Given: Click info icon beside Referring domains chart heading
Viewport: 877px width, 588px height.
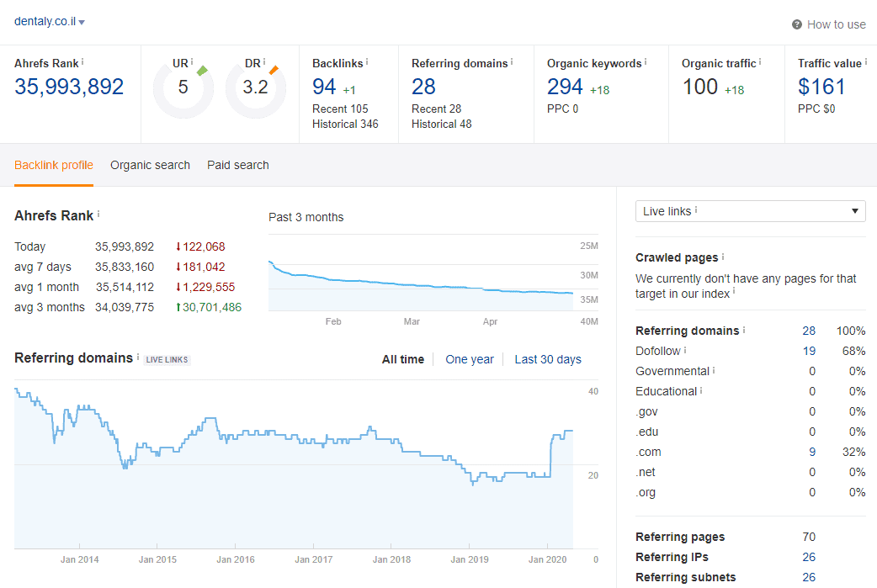Looking at the screenshot, I should pyautogui.click(x=138, y=357).
